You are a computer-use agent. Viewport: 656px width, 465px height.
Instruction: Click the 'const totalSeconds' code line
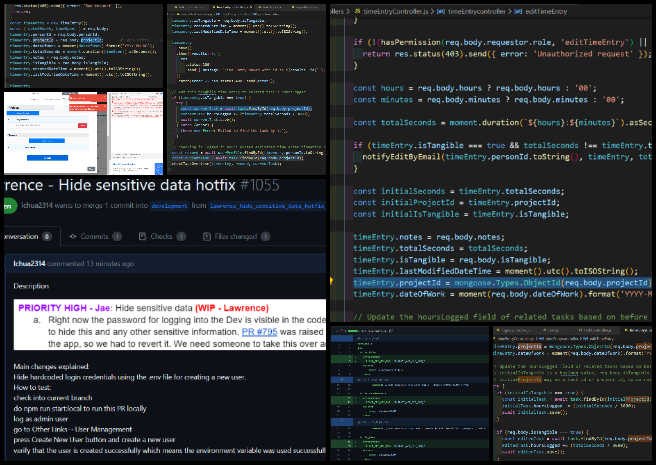tap(502, 123)
